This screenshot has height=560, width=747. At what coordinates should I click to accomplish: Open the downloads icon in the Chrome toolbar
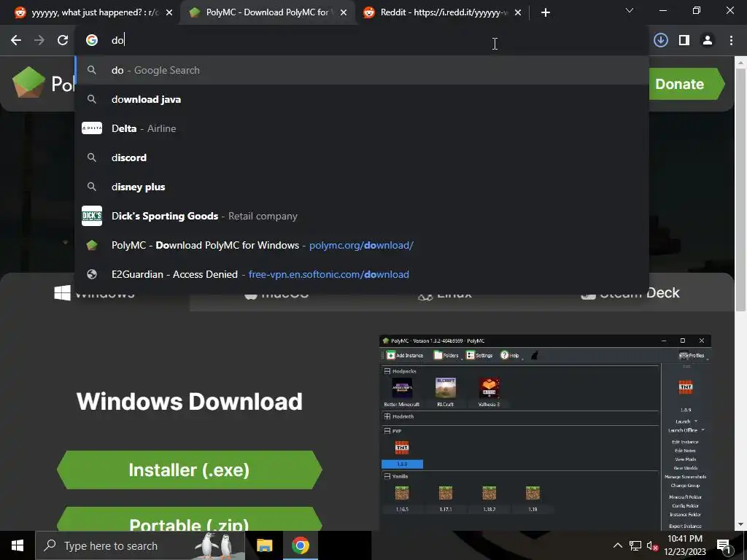tap(661, 41)
